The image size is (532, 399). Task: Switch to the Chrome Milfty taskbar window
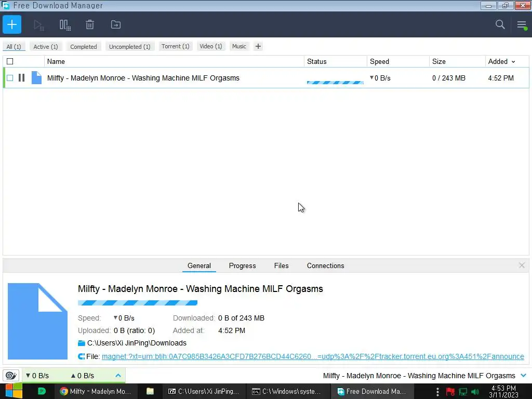click(x=96, y=391)
